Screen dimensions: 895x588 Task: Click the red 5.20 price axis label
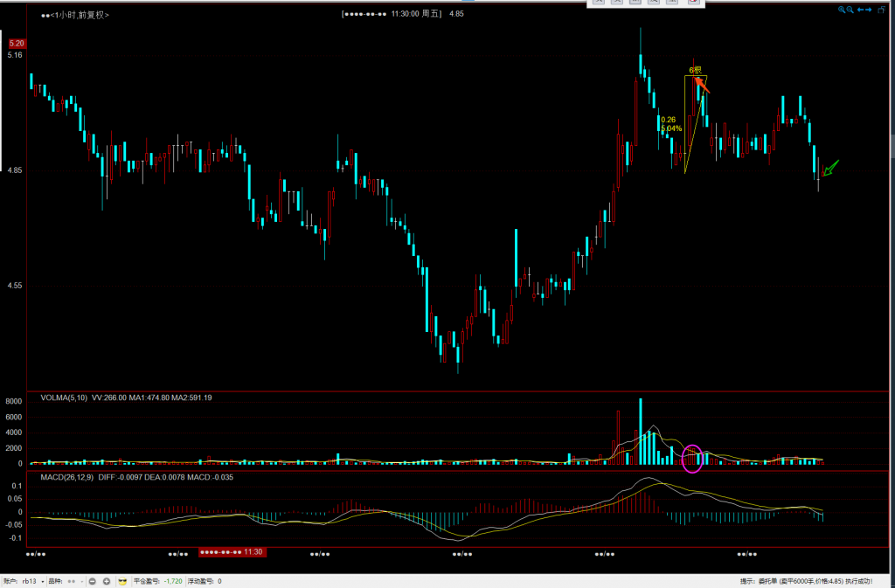pyautogui.click(x=16, y=43)
